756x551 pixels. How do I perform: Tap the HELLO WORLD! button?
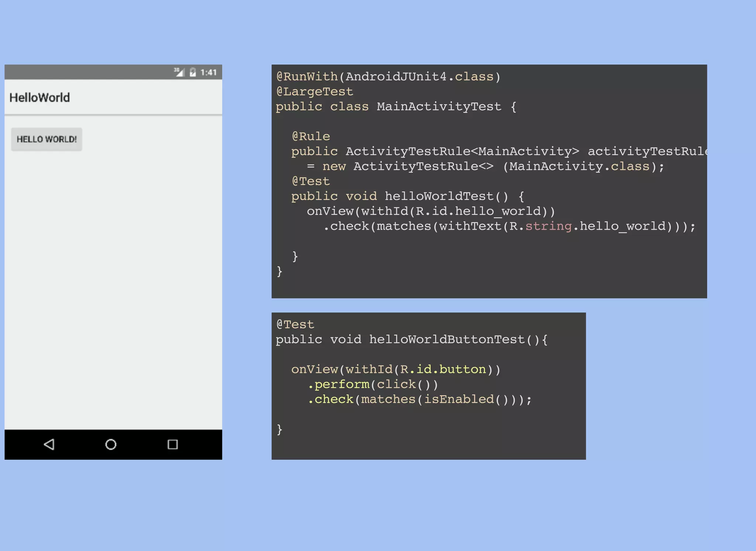pos(47,139)
